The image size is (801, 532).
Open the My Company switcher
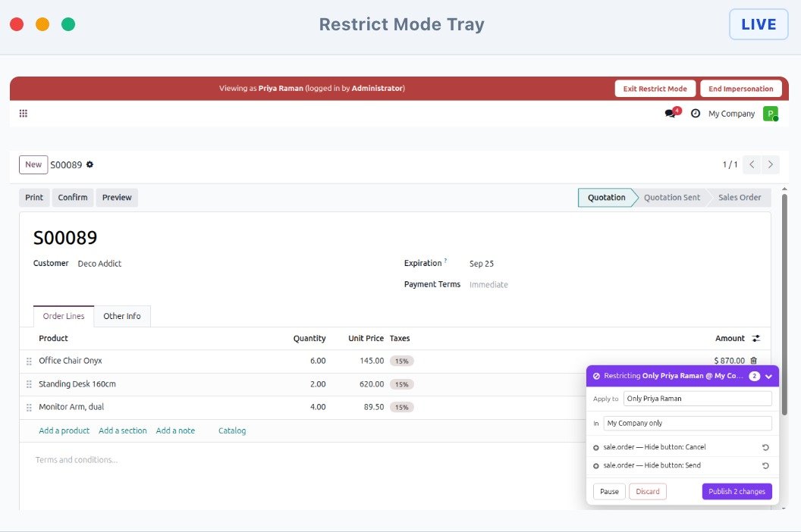[731, 114]
